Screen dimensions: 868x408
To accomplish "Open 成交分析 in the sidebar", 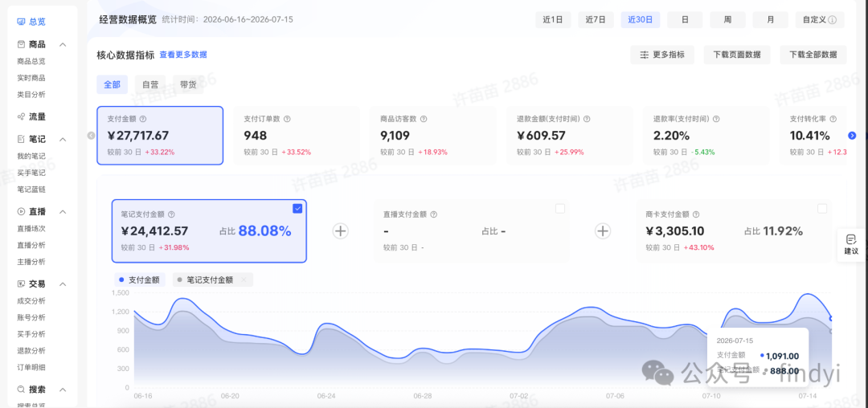I will pos(31,300).
